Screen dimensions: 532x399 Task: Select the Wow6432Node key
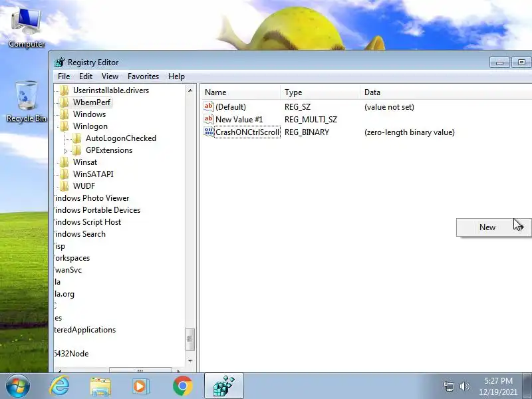click(71, 354)
